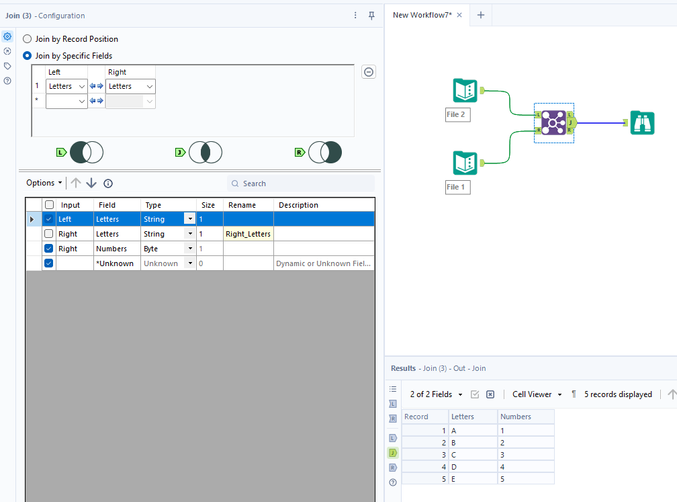Show J join output anchor results
Viewport: 677px width, 502px height.
tap(393, 453)
